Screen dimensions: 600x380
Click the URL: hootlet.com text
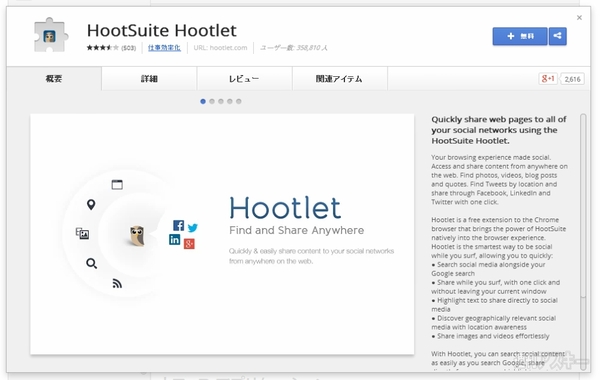220,48
